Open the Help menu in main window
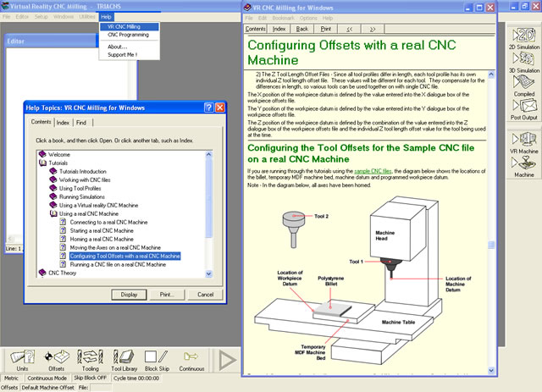 point(106,17)
